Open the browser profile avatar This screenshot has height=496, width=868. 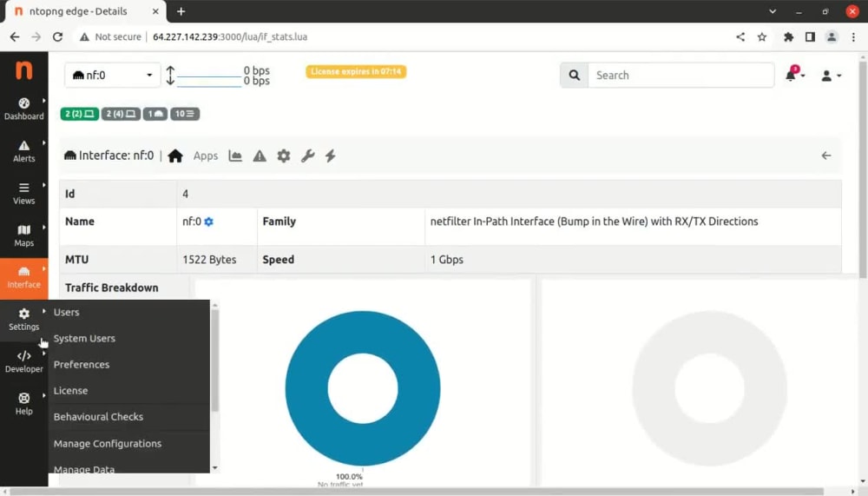click(x=832, y=36)
